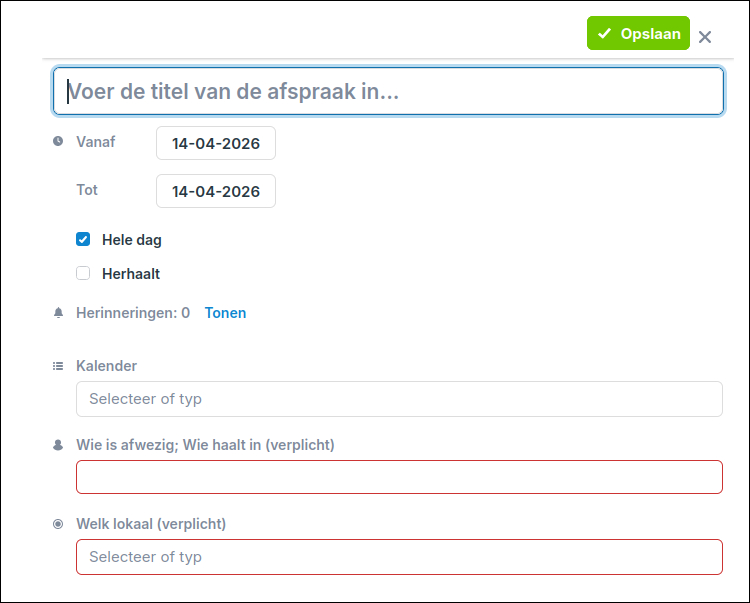Open the Vanaf date field
Image resolution: width=750 pixels, height=603 pixels.
click(216, 143)
